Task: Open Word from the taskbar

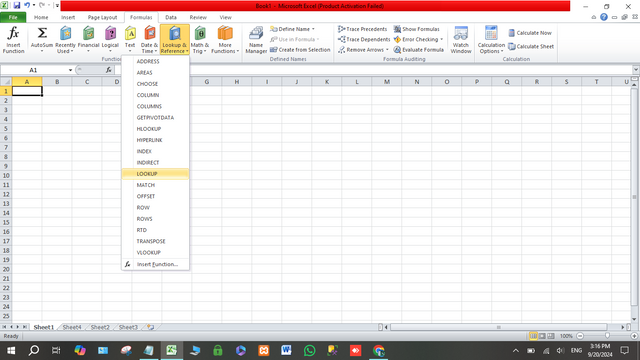Action: coord(286,350)
